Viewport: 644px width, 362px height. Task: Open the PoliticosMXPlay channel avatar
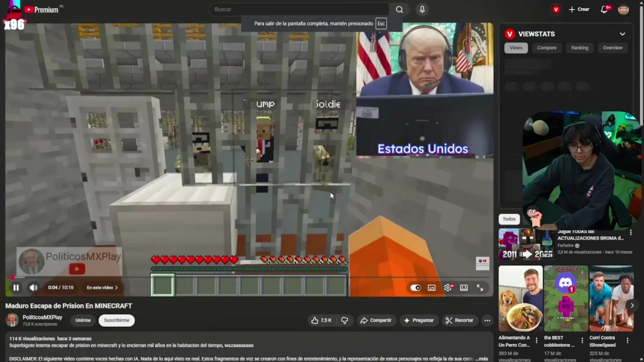(x=12, y=320)
